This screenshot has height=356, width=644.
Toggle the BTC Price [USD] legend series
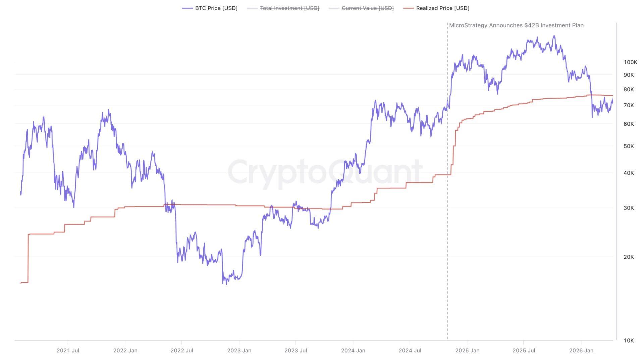tap(216, 8)
